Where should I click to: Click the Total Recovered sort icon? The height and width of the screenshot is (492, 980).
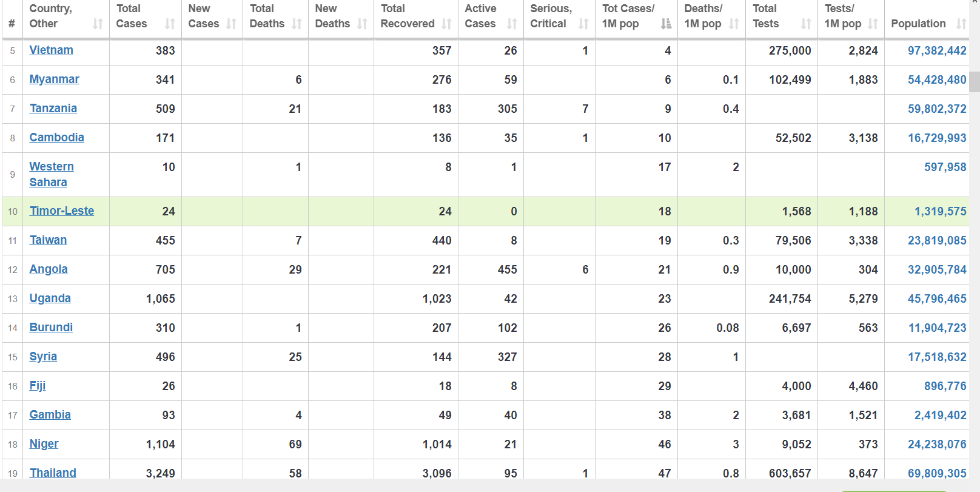pos(446,24)
